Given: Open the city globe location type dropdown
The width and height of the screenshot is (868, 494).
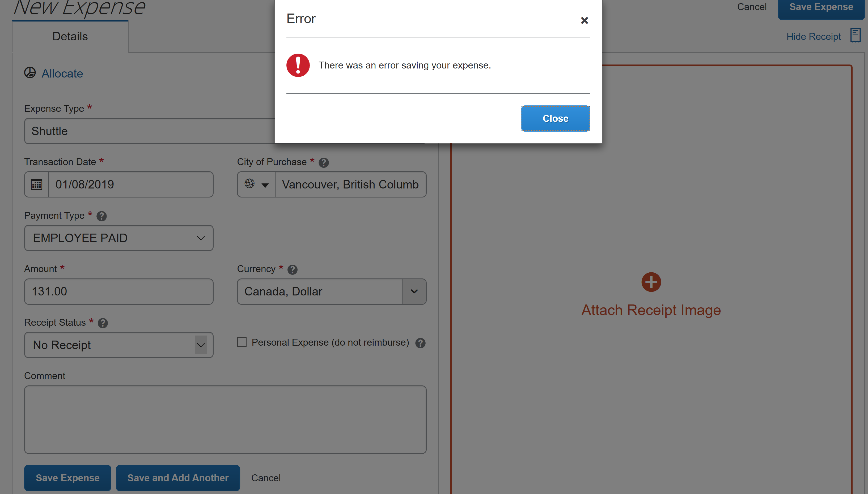Looking at the screenshot, I should point(256,184).
